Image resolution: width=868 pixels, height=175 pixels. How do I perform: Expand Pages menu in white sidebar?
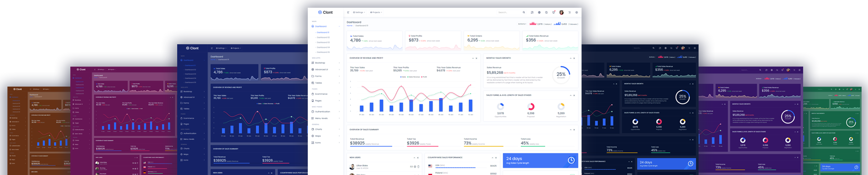click(326, 101)
